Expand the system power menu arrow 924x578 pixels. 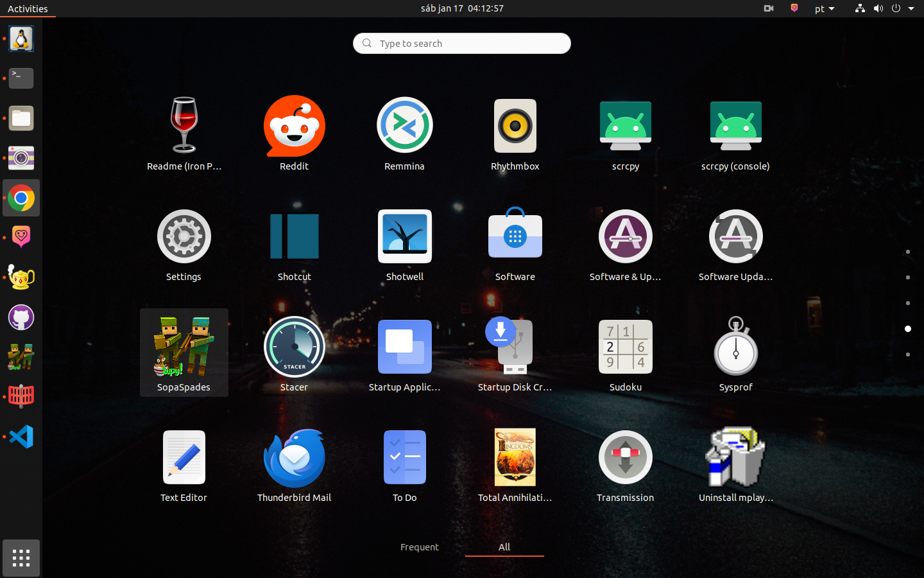911,9
